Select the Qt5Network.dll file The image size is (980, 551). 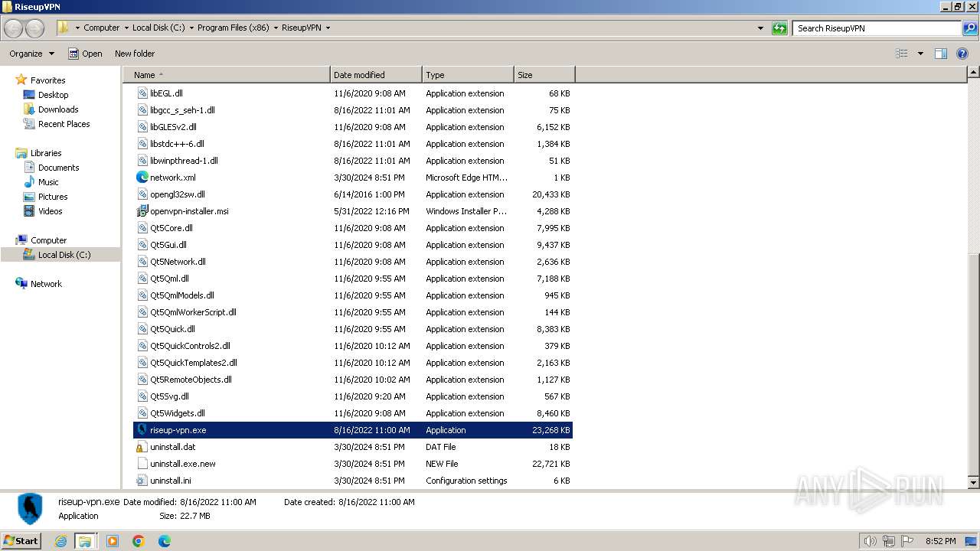tap(178, 262)
